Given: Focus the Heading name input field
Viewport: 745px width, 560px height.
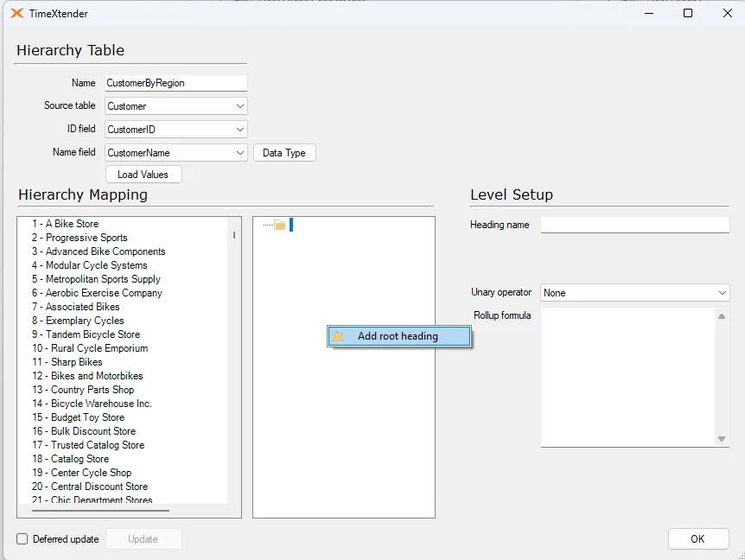Looking at the screenshot, I should 634,225.
